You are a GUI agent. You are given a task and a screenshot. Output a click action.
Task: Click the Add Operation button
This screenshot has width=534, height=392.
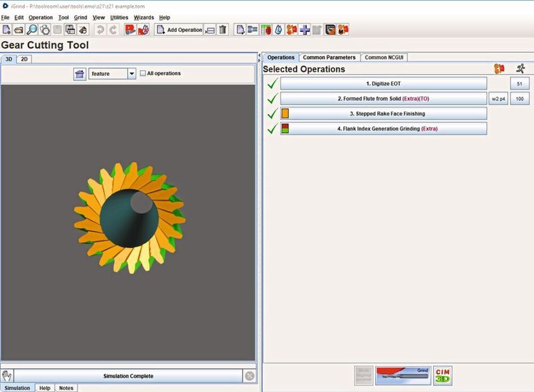pos(179,29)
